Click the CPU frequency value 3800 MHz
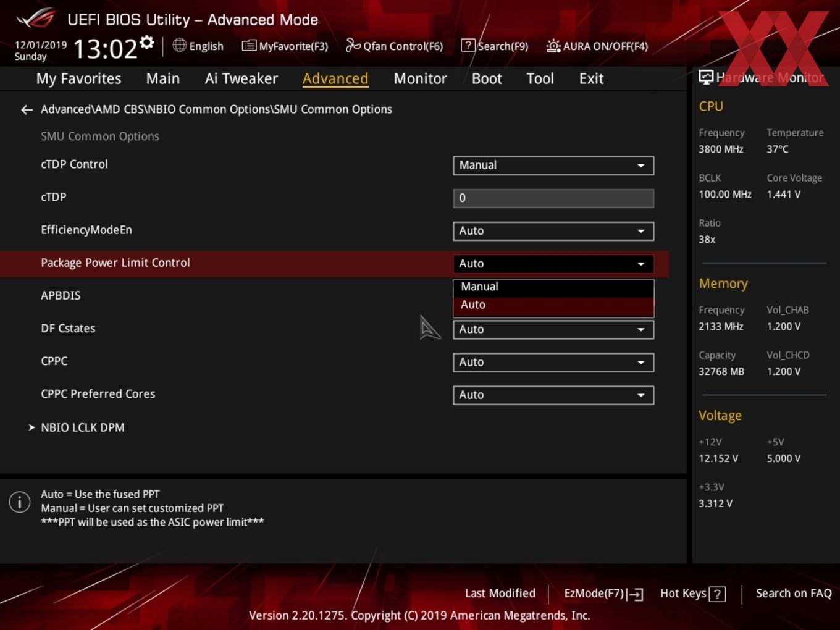The image size is (840, 630). (721, 149)
